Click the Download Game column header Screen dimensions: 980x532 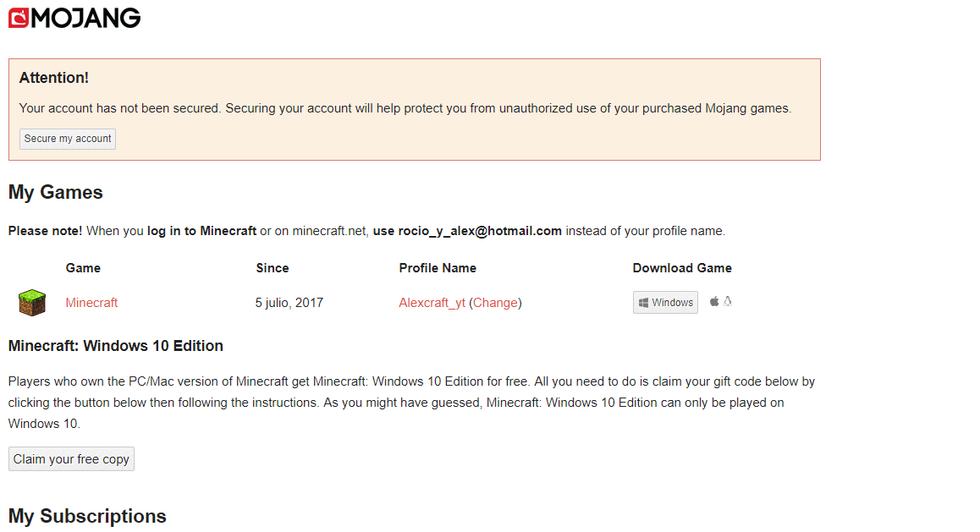click(x=682, y=268)
